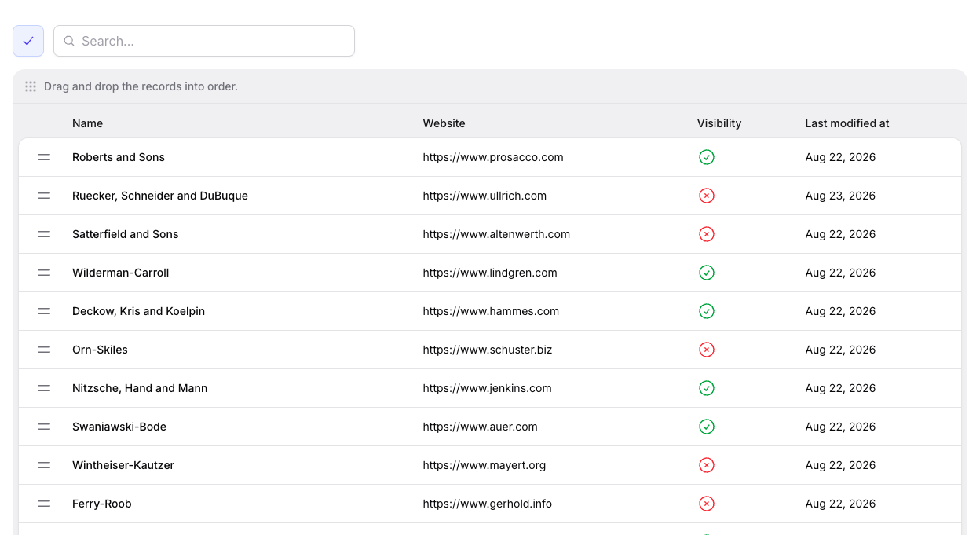980x535 pixels.
Task: Click the website https://www.altenwerth.com
Action: tap(496, 234)
